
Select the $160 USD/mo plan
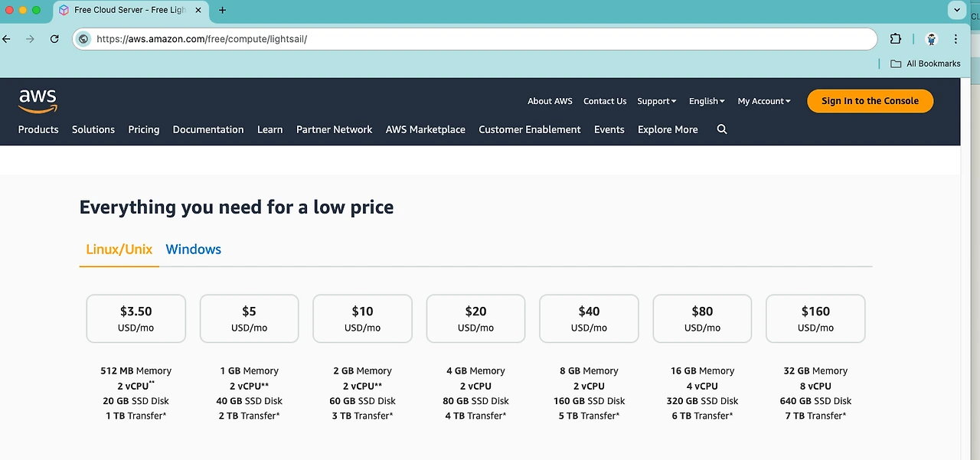point(815,318)
